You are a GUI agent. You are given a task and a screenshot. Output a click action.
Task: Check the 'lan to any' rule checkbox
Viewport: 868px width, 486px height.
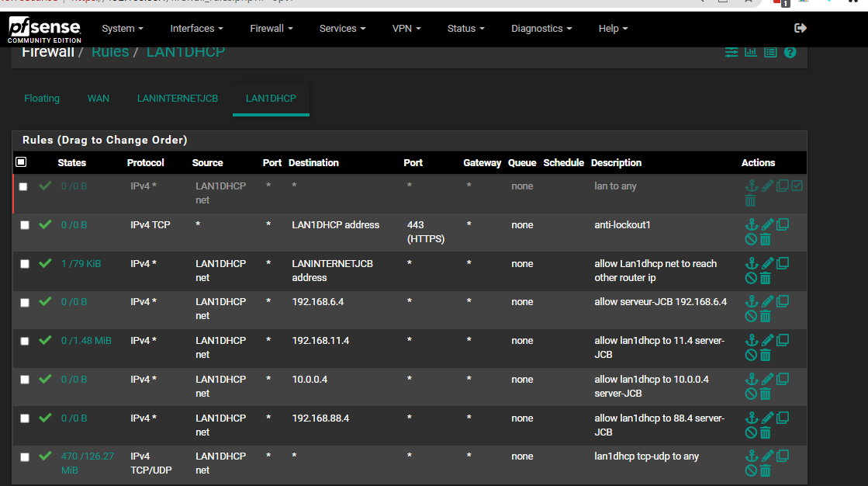(23, 187)
